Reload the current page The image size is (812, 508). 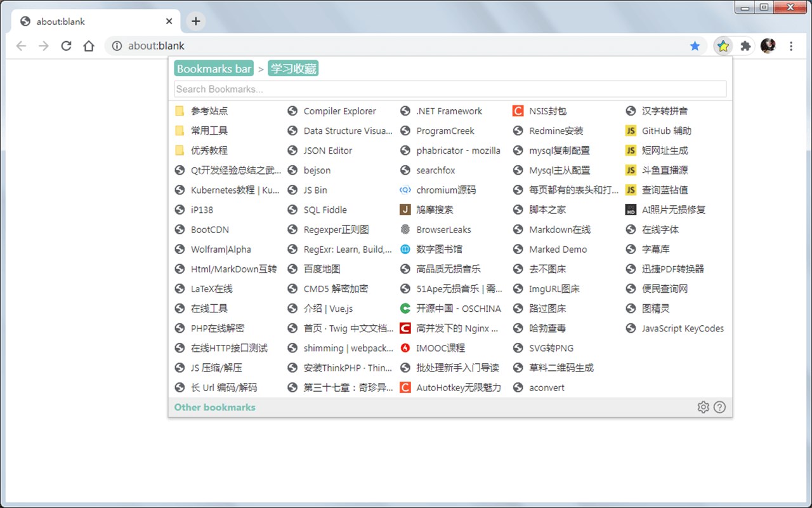point(66,46)
